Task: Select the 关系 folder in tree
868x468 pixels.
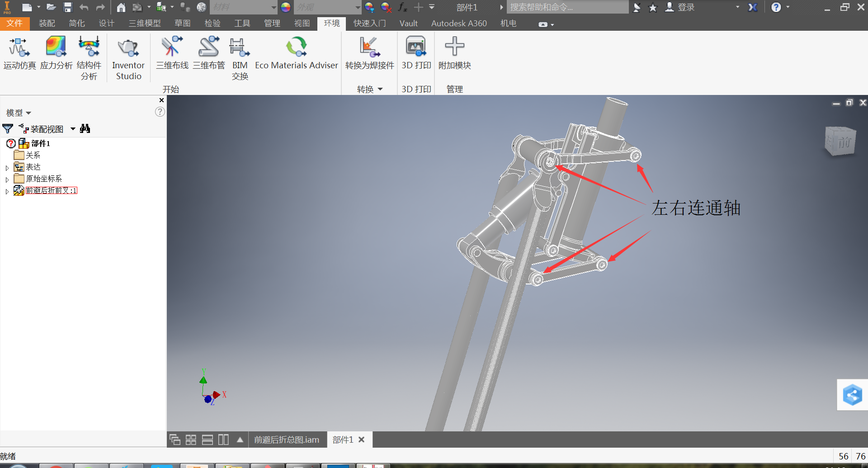Action: pos(33,155)
